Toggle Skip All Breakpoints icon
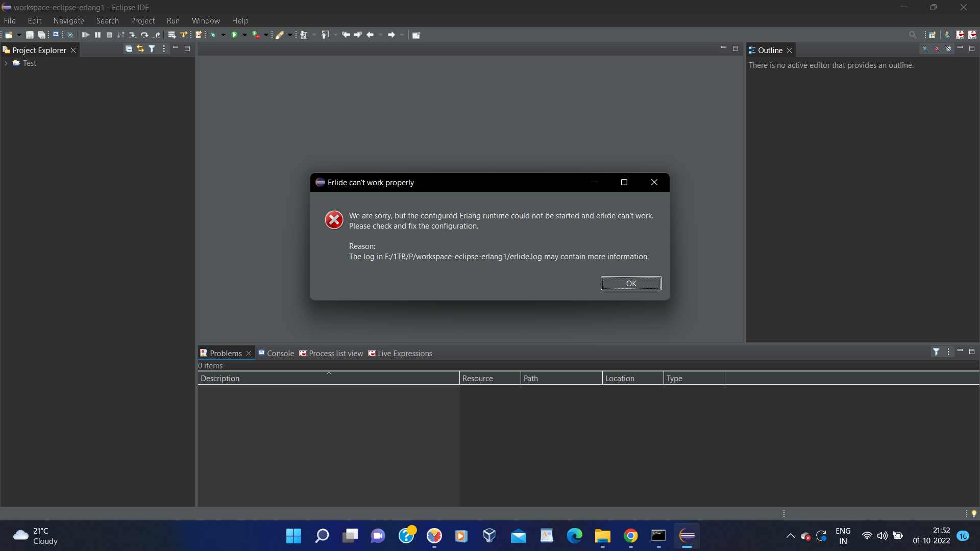Screen dimensions: 980x551 pos(70,35)
